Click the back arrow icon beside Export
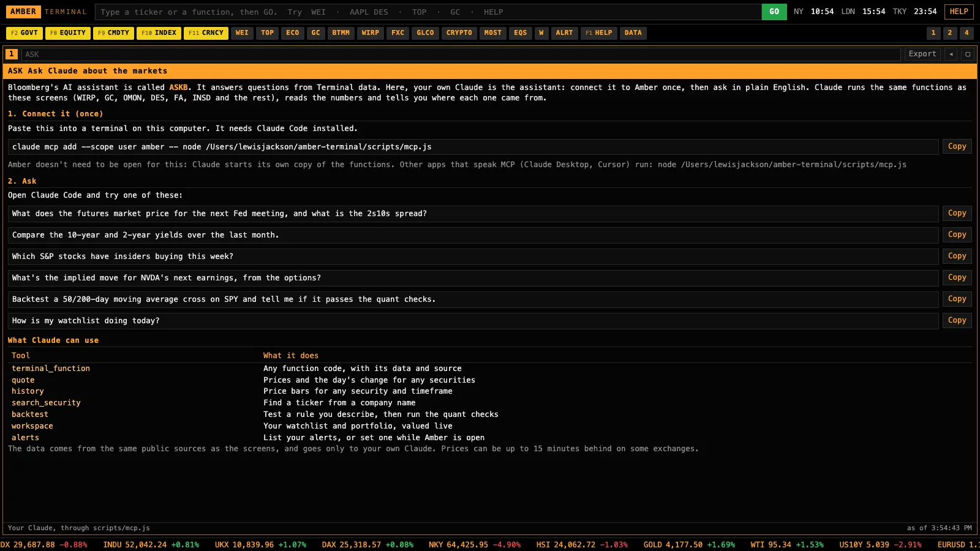Screen dimensions: 980x551 951,54
